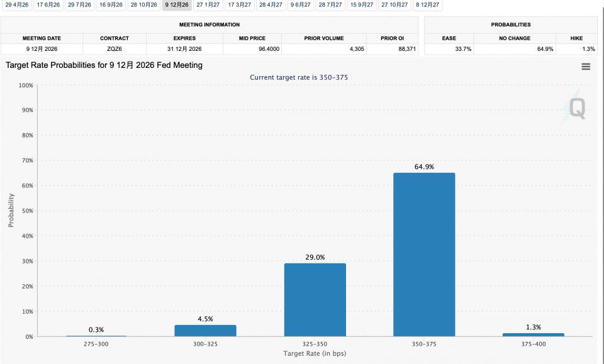The width and height of the screenshot is (604, 364).
Task: Select the 17 3月27 meeting tab
Action: 239,5
